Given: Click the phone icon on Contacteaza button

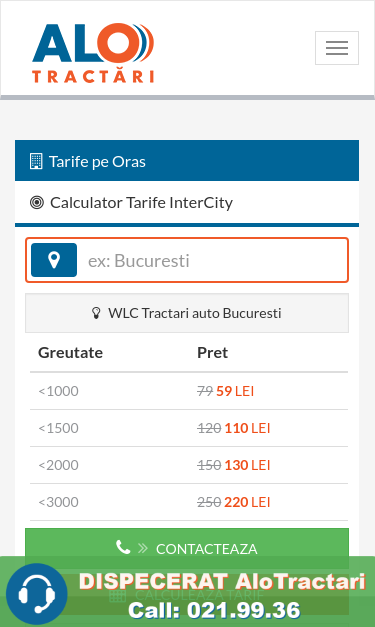Looking at the screenshot, I should point(123,547).
